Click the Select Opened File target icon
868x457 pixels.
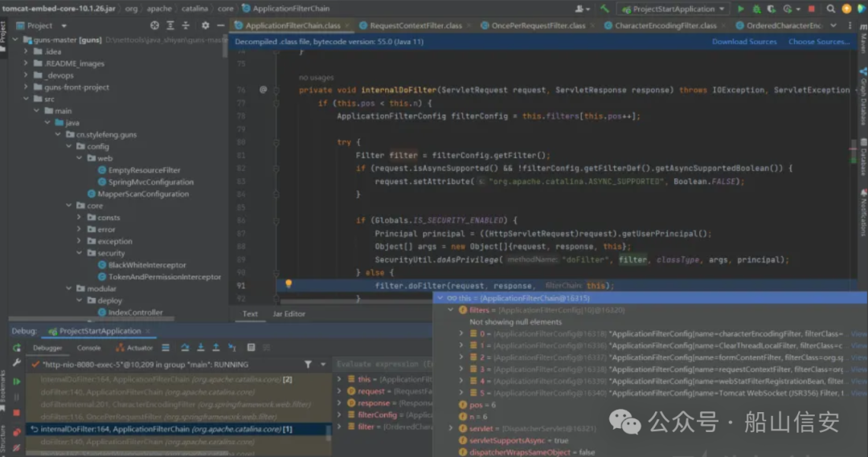[x=154, y=26]
